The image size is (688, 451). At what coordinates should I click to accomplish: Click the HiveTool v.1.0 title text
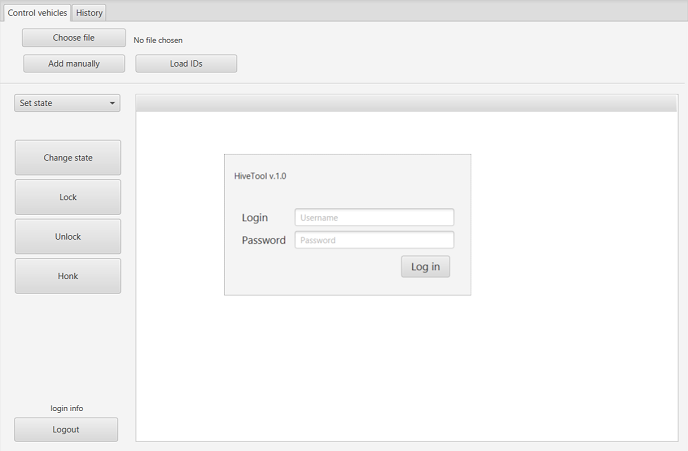260,176
